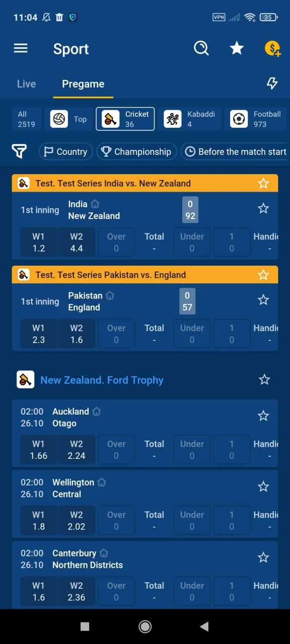Screen dimensions: 290x644
Task: Favorite the Auckland vs Otago match
Action: pos(263,416)
